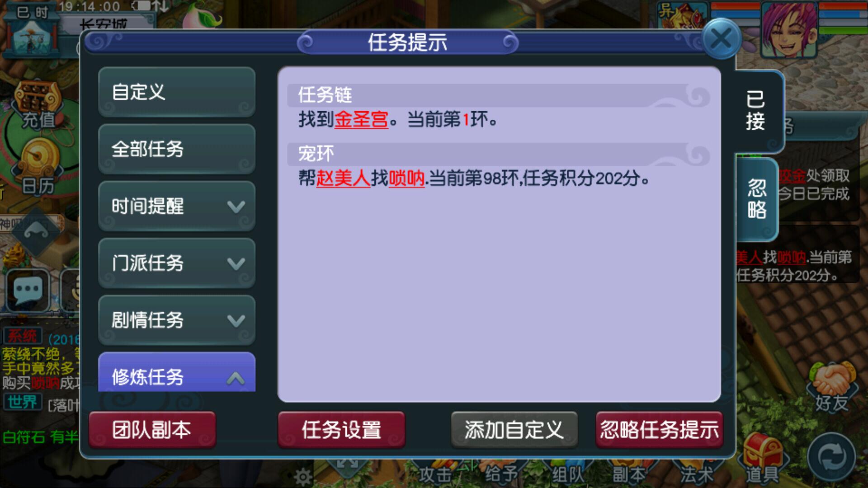Expand the 门派任务 category

[x=177, y=263]
